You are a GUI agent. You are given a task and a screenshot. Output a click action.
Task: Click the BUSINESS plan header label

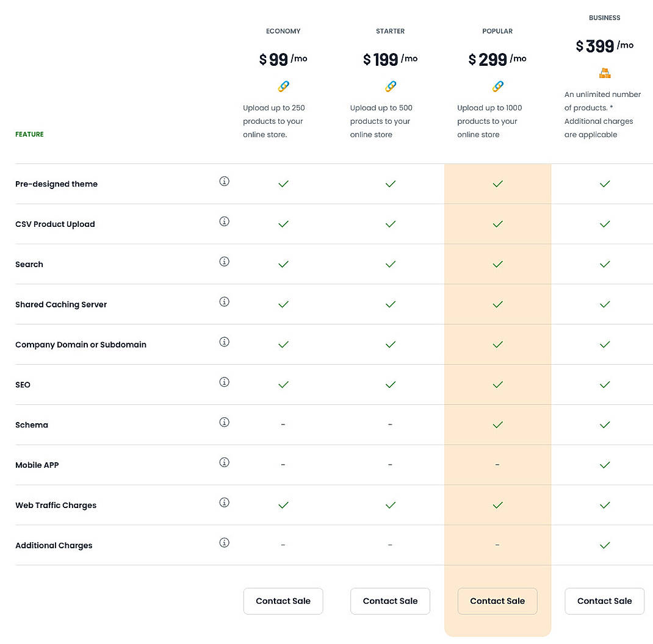pyautogui.click(x=604, y=18)
